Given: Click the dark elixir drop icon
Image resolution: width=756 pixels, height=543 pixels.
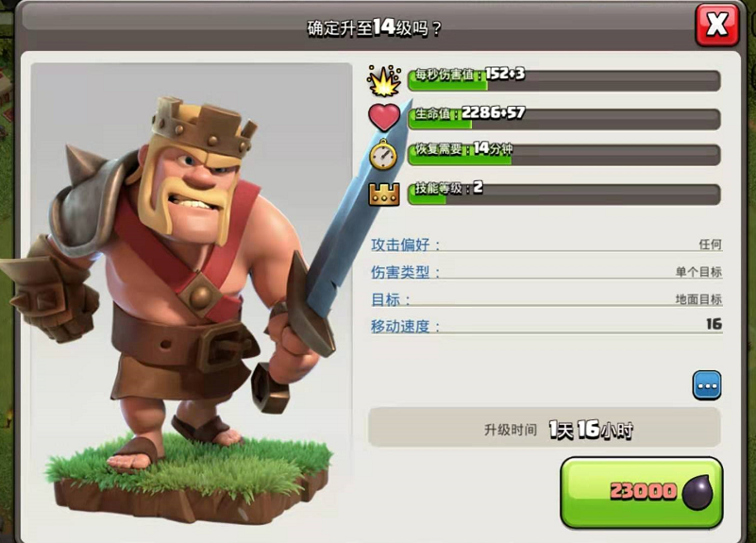Looking at the screenshot, I should pos(698,492).
